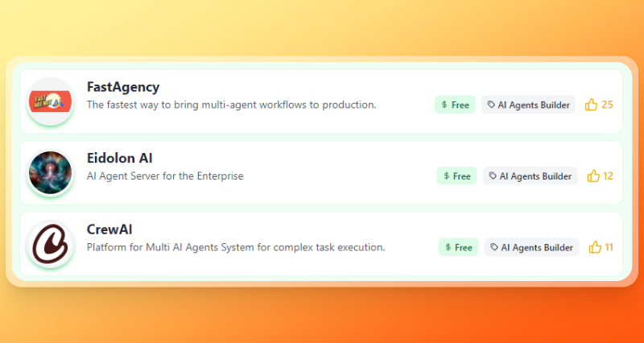Click the Free badge on Eidolon AI
The height and width of the screenshot is (343, 644).
pyautogui.click(x=456, y=176)
